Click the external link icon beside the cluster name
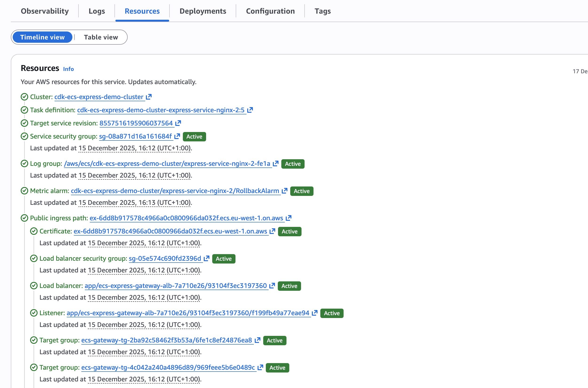588x388 pixels. pyautogui.click(x=149, y=97)
